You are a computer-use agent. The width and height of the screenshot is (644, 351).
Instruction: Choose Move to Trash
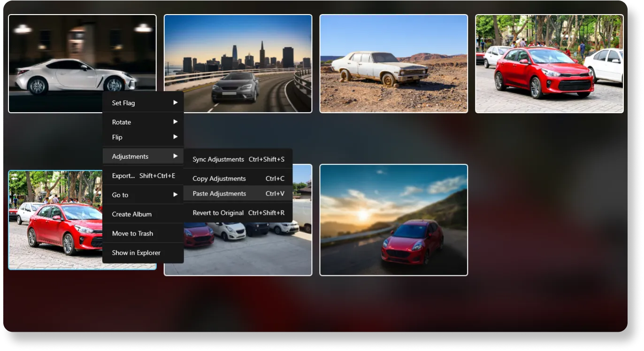[x=143, y=234]
